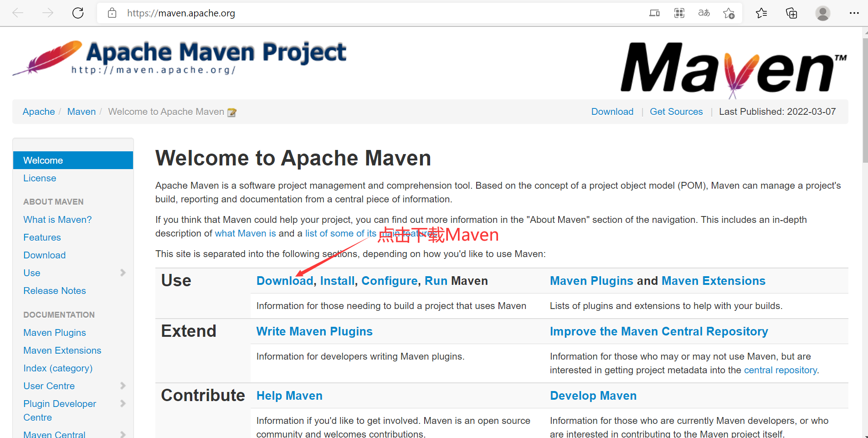Follow the 'what Maven is' link
Screen dimensions: 868x438
point(245,233)
